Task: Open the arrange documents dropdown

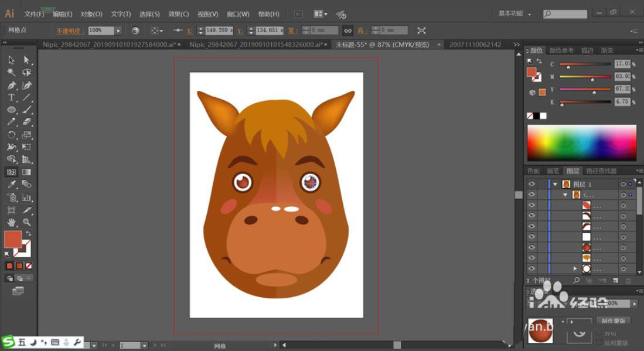Action: 321,14
